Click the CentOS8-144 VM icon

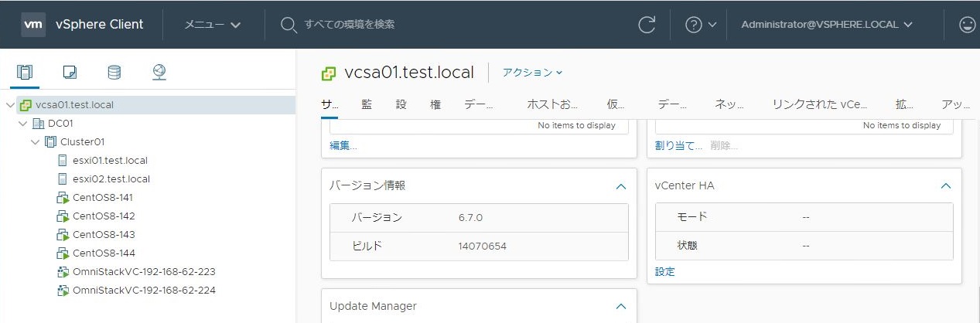[63, 253]
